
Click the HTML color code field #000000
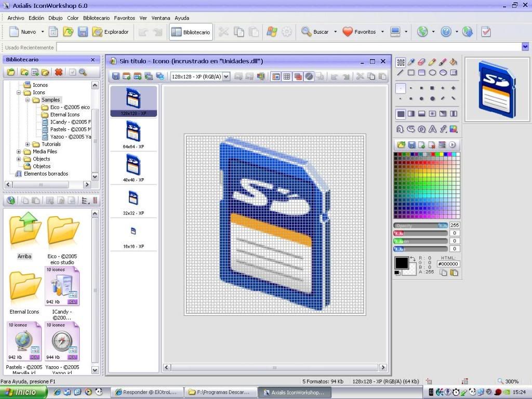click(448, 263)
